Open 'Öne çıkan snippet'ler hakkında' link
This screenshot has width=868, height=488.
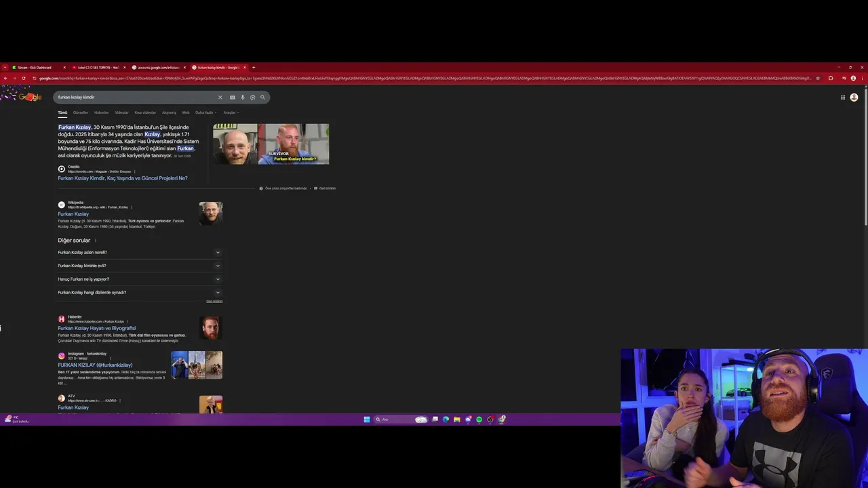point(283,188)
